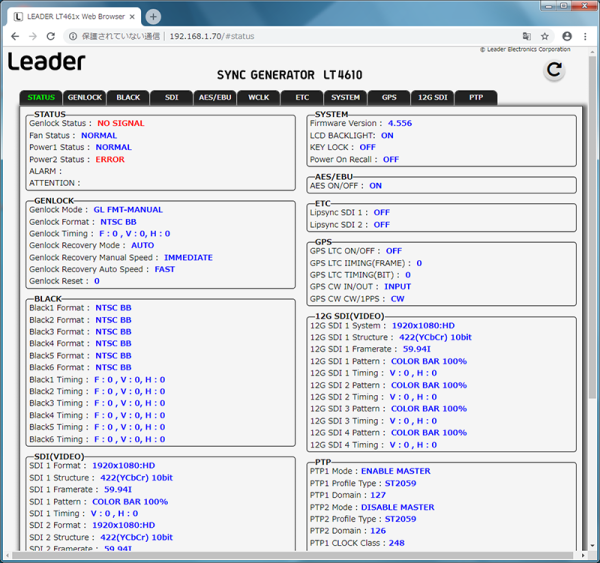The height and width of the screenshot is (563, 600).
Task: Click the Black1 Format NTSC BB value
Action: pyautogui.click(x=113, y=308)
